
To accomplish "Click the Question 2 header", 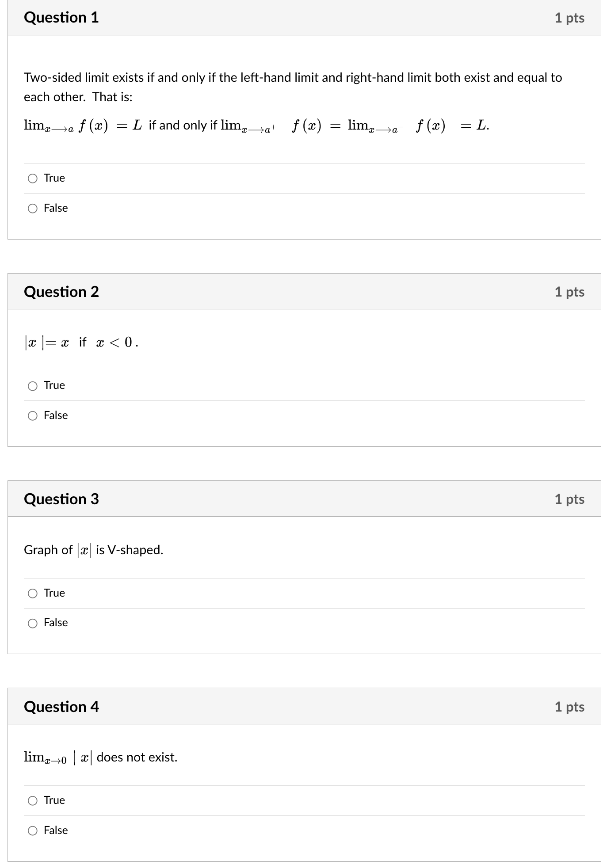I will (62, 292).
